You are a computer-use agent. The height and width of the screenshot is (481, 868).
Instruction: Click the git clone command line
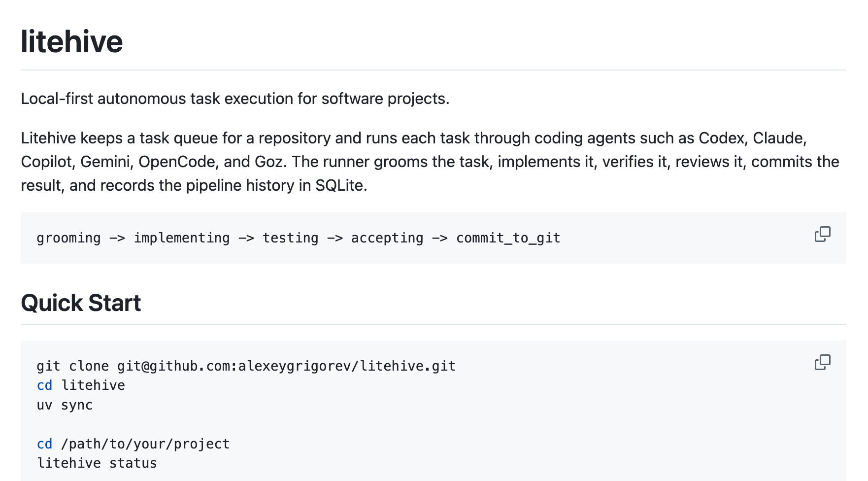[x=246, y=366]
